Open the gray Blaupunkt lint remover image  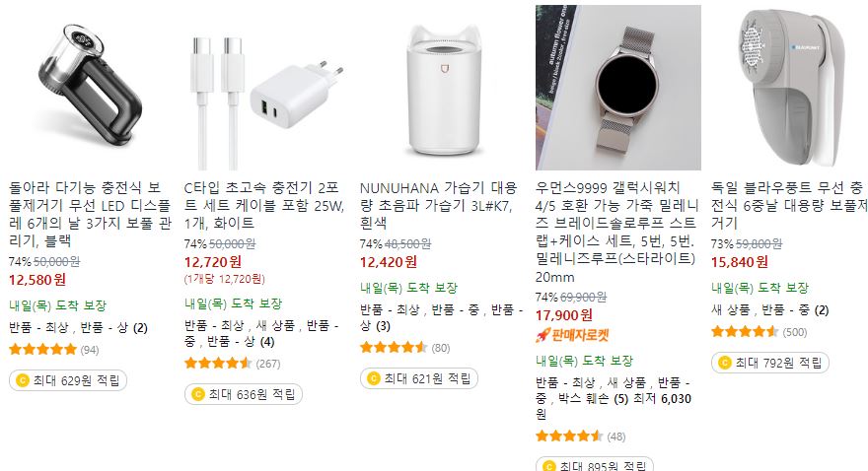789,88
